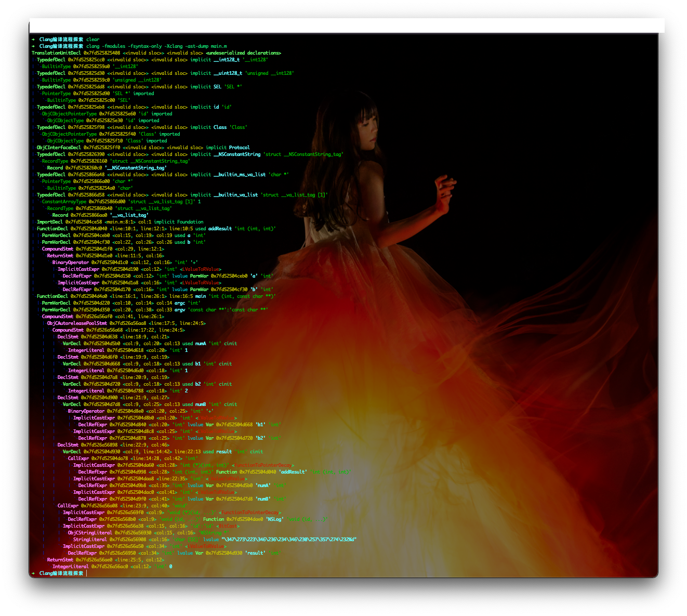
Task: Click the "__NSConstantString" typedef name
Action: (237, 154)
